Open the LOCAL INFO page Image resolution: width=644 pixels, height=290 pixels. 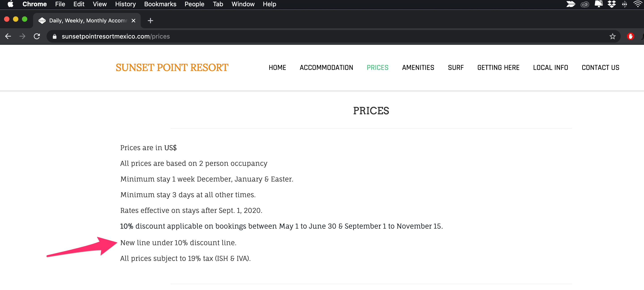tap(550, 67)
